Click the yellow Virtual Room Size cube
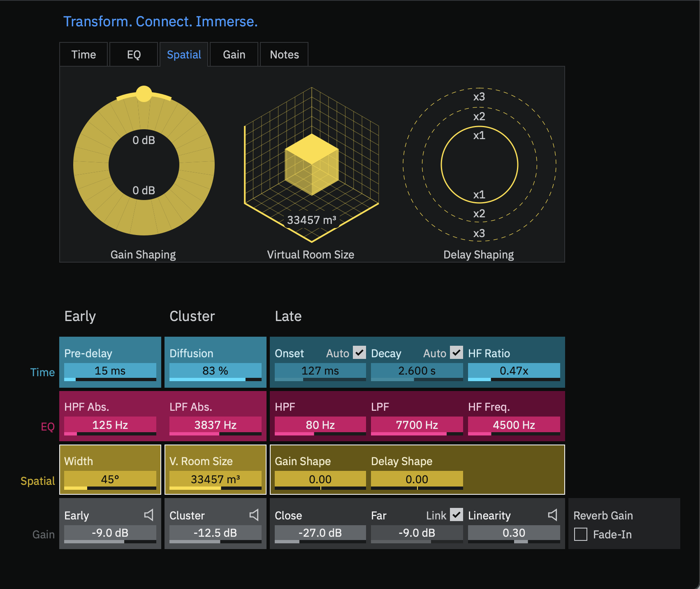 click(x=312, y=164)
